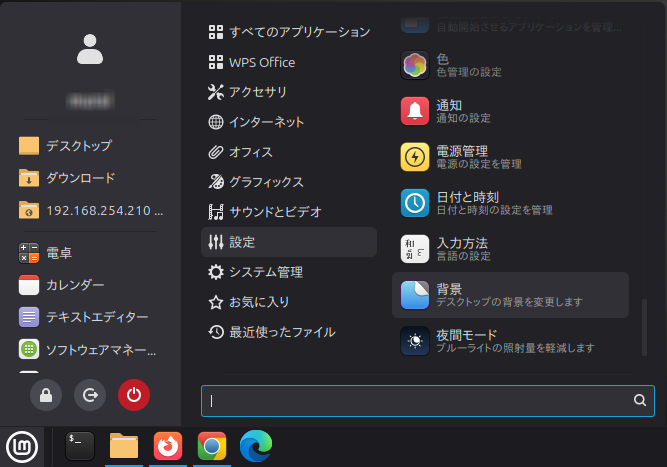Open 背景 desktop background settings

[x=510, y=294]
